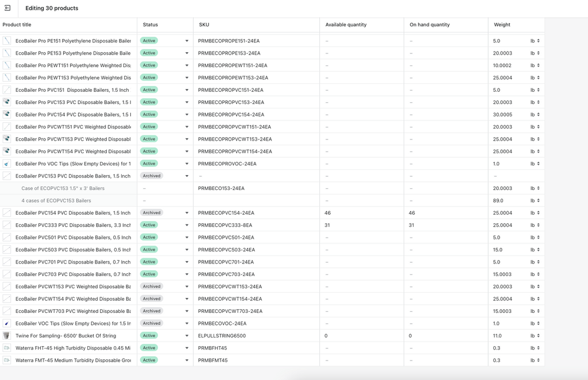Open thumbnail for EcoBailer VOC Tips archived product
Viewport: 588px width, 380px height.
coord(7,323)
